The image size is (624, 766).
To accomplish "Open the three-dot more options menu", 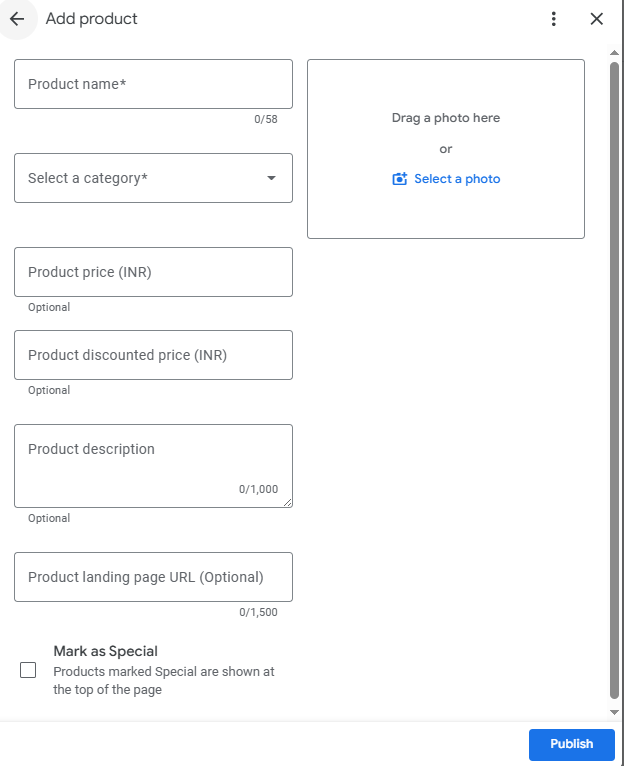I will click(x=553, y=19).
